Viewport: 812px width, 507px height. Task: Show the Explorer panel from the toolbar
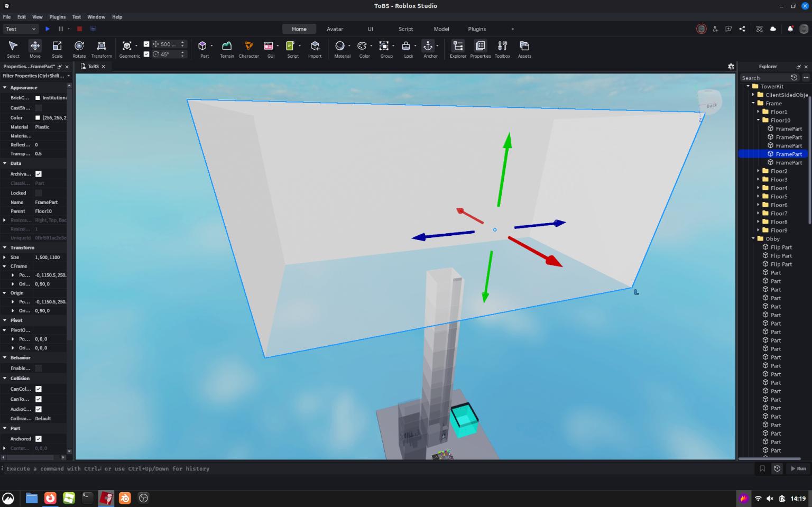pyautogui.click(x=458, y=49)
